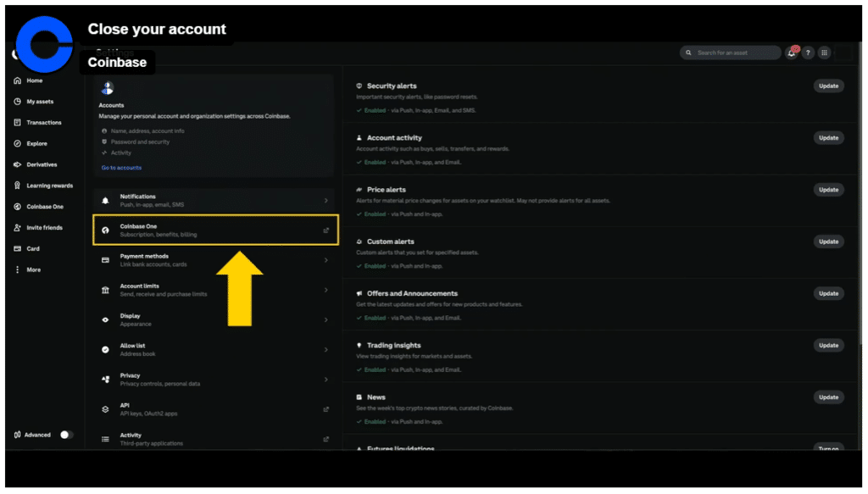Update Price alerts settings
This screenshot has width=868, height=494.
[x=829, y=191]
